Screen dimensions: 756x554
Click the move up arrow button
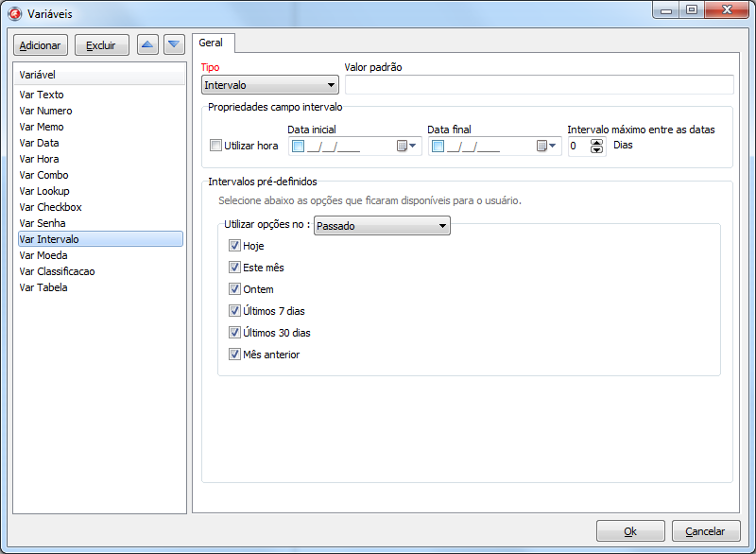[147, 44]
